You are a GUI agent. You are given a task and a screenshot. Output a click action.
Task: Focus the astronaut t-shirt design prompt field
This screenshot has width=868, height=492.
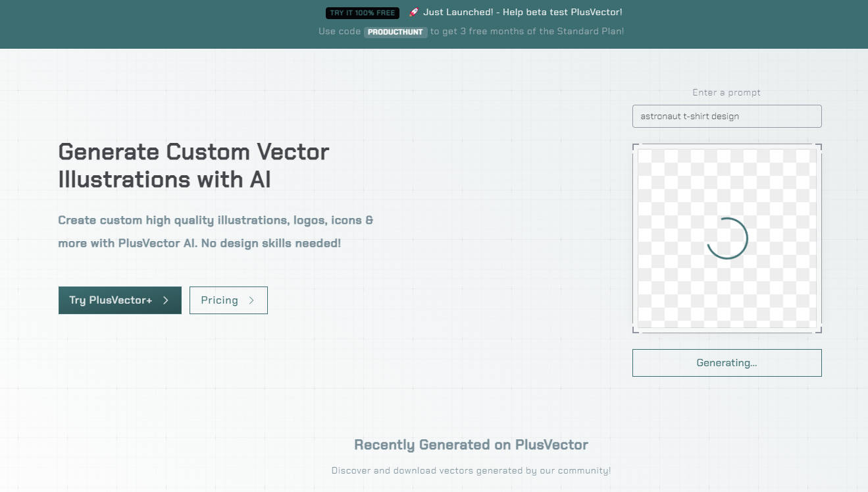pyautogui.click(x=727, y=117)
